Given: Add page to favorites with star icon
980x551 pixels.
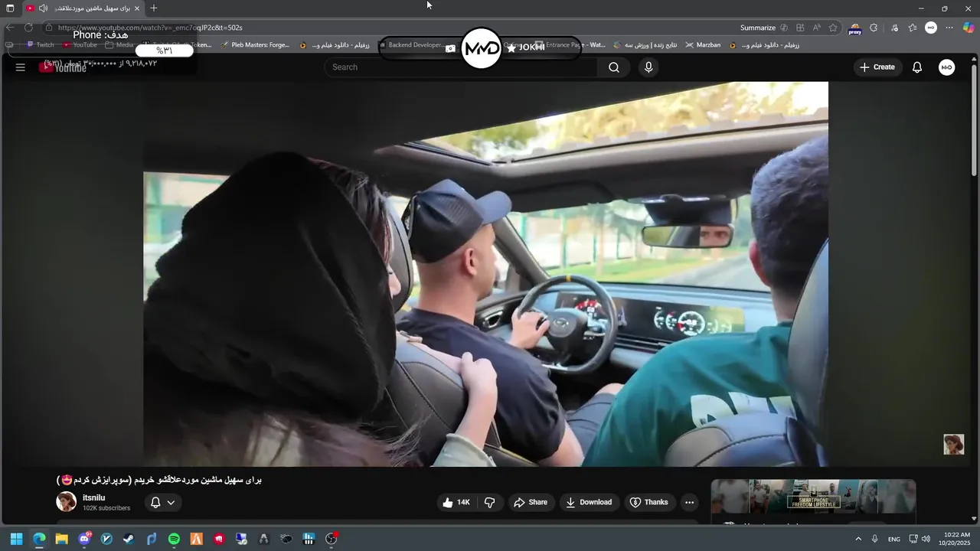Looking at the screenshot, I should pyautogui.click(x=833, y=28).
